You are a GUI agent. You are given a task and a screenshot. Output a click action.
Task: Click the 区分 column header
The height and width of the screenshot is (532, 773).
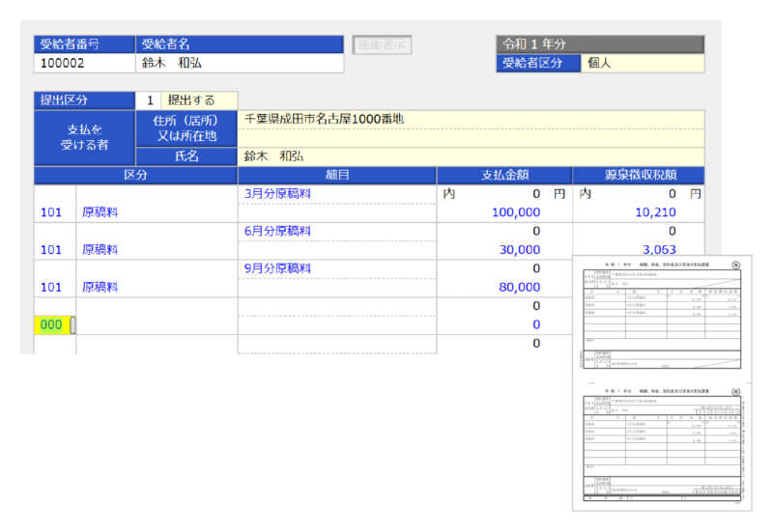[x=135, y=175]
